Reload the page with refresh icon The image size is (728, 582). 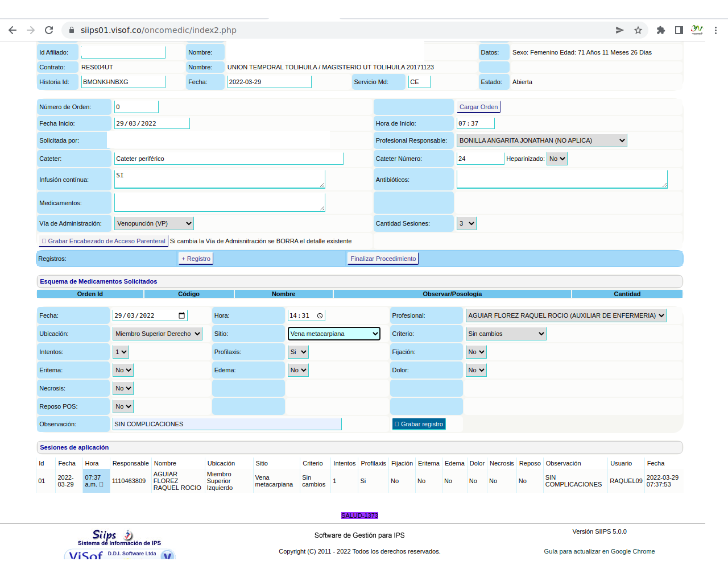[49, 30]
